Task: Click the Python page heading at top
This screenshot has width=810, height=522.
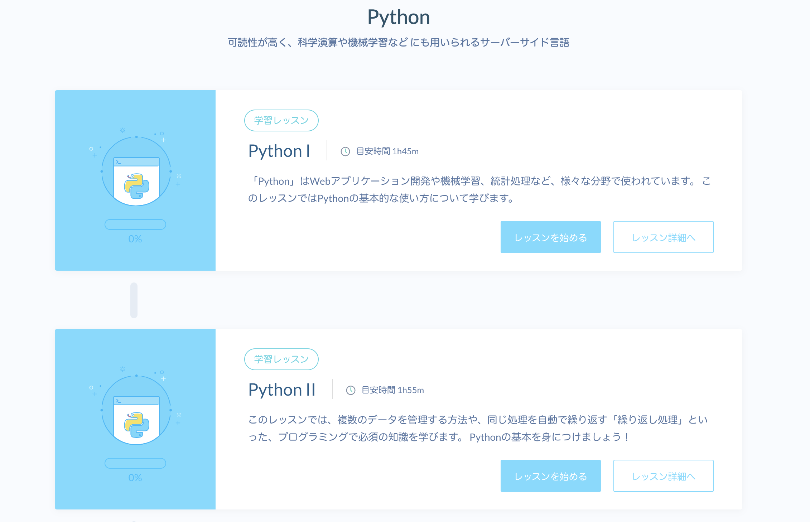Action: [x=398, y=17]
